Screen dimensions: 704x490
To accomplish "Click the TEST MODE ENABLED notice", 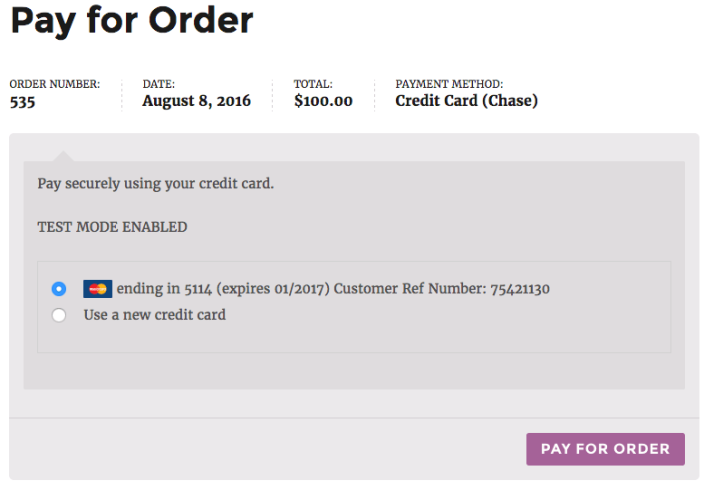I will [x=112, y=227].
